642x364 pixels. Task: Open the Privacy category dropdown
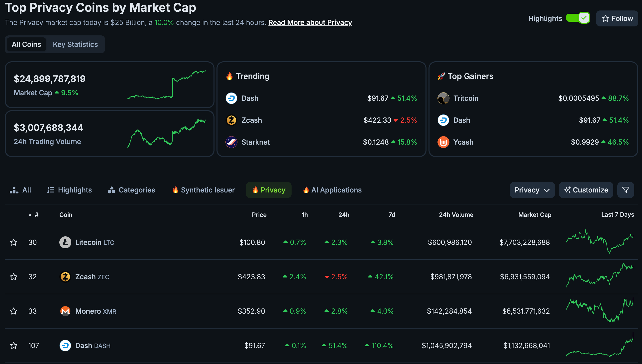coord(532,190)
